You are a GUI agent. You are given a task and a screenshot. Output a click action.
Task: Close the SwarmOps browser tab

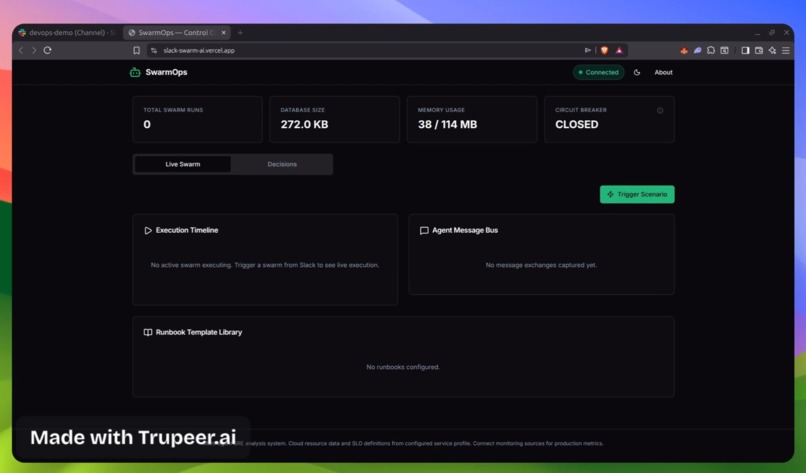pos(224,32)
